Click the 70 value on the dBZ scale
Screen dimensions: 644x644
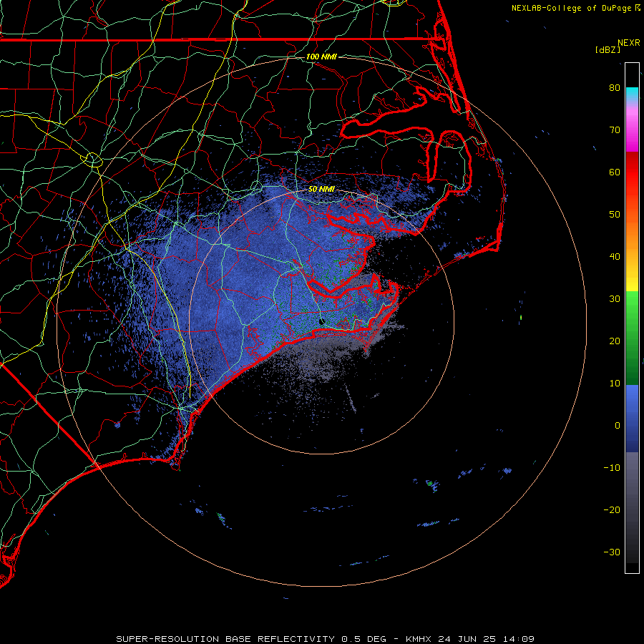tap(615, 130)
